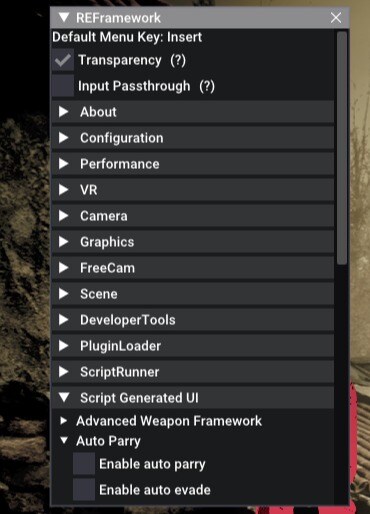Check Enable auto evade
Screen dimensions: 370x514
point(84,490)
